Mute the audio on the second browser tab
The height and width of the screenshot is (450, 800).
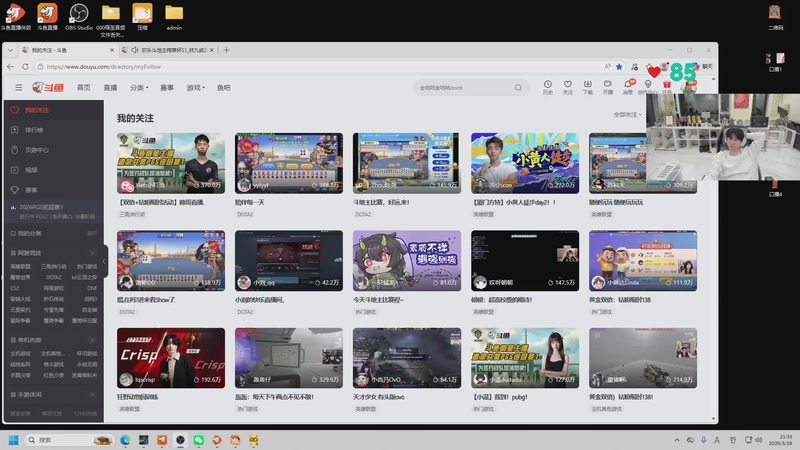tap(135, 50)
